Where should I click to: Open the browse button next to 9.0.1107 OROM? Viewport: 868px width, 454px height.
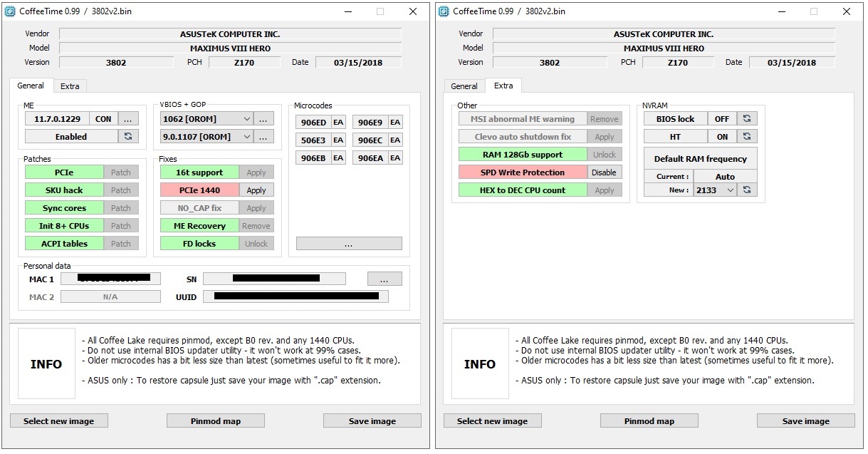coord(263,136)
